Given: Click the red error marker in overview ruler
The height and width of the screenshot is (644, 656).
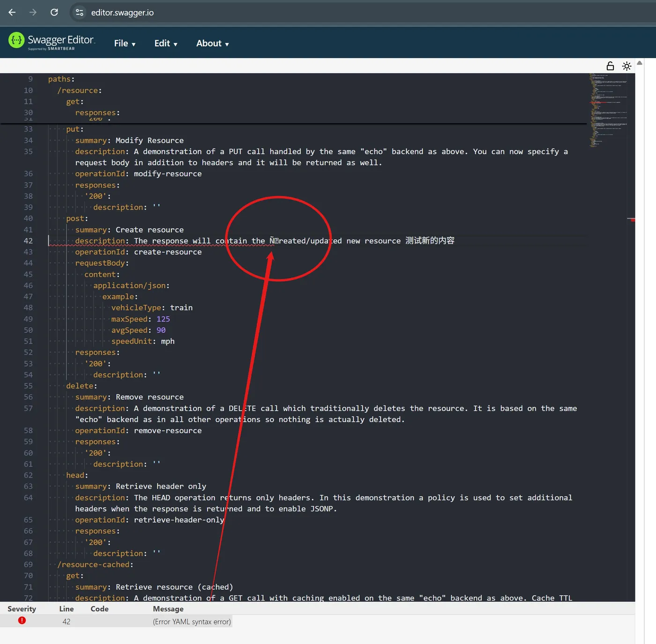Looking at the screenshot, I should 633,220.
